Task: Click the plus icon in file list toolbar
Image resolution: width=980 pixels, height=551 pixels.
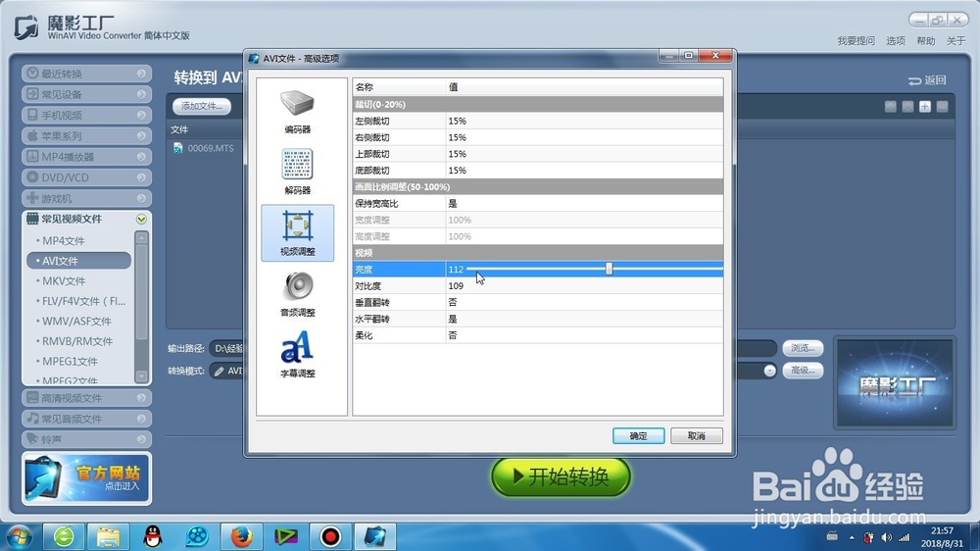Action: [925, 107]
